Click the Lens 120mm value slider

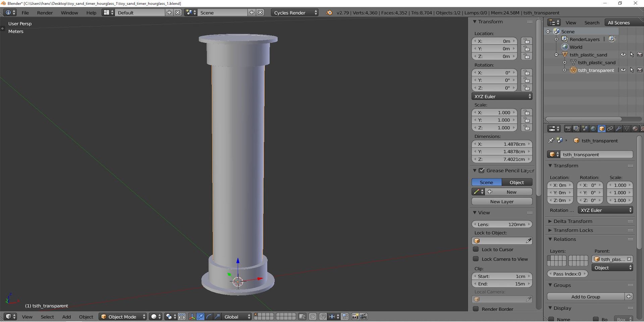(502, 224)
